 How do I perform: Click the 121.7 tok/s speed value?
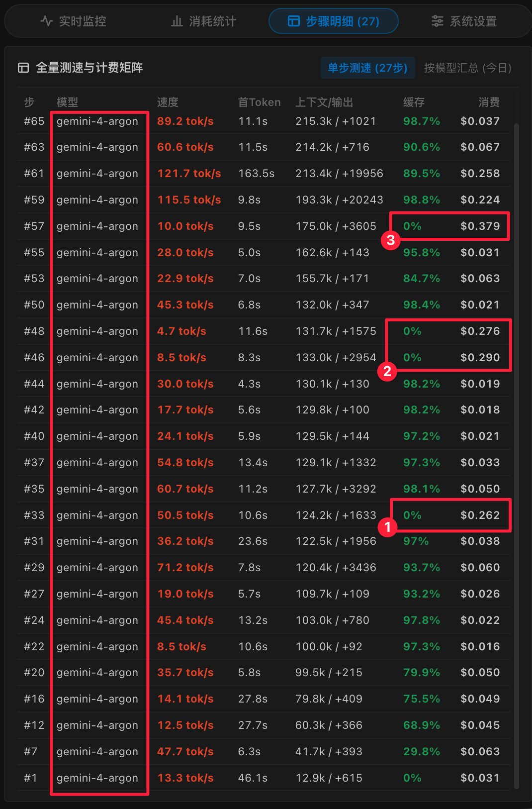pos(189,174)
